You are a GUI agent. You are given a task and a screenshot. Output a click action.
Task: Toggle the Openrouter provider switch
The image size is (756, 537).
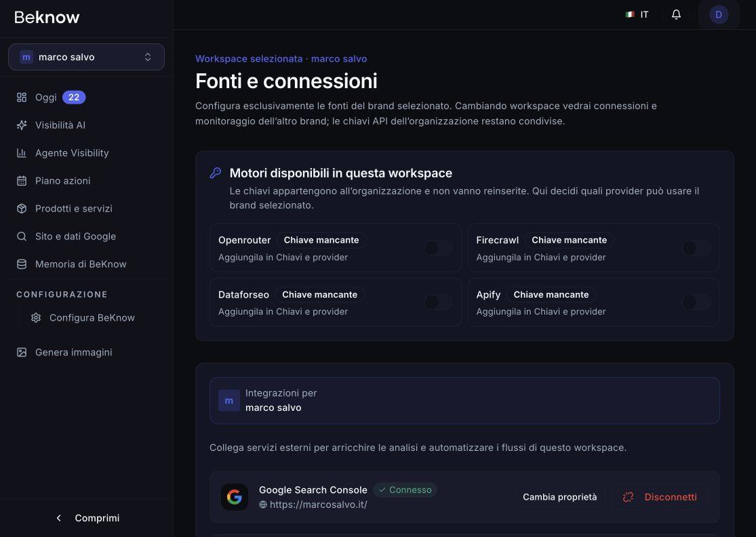[x=438, y=247]
